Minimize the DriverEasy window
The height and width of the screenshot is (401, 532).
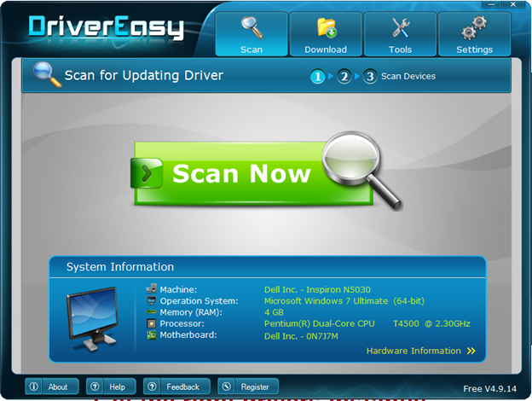pyautogui.click(x=491, y=4)
